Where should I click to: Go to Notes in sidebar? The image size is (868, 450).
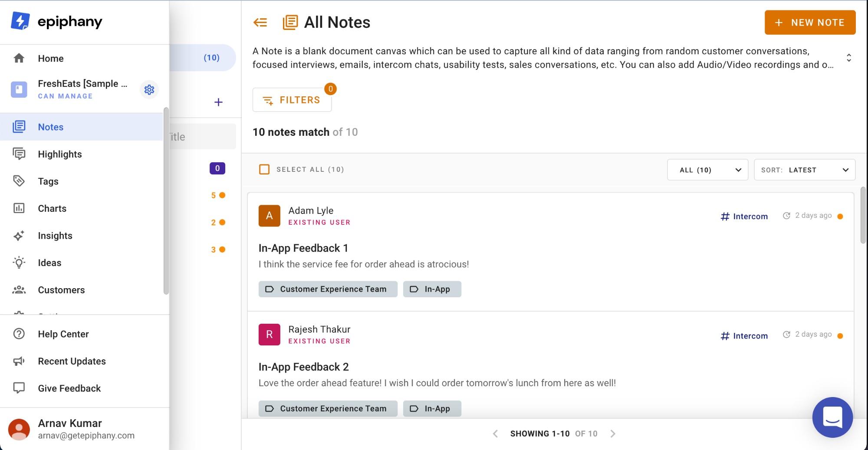click(82, 127)
